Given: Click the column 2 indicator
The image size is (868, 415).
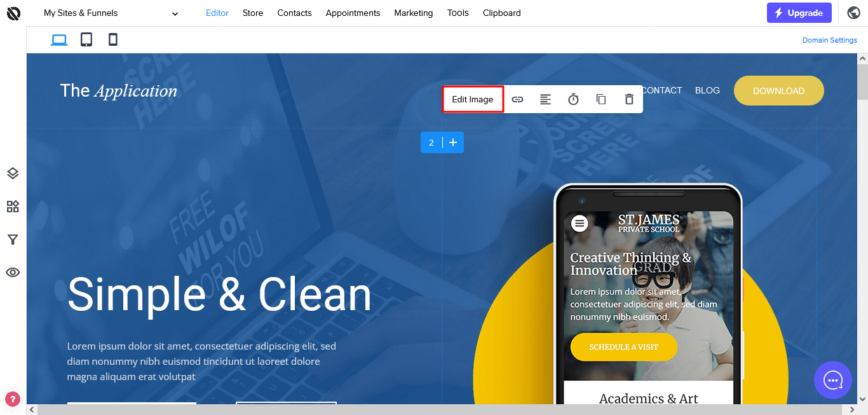Looking at the screenshot, I should pyautogui.click(x=431, y=142).
